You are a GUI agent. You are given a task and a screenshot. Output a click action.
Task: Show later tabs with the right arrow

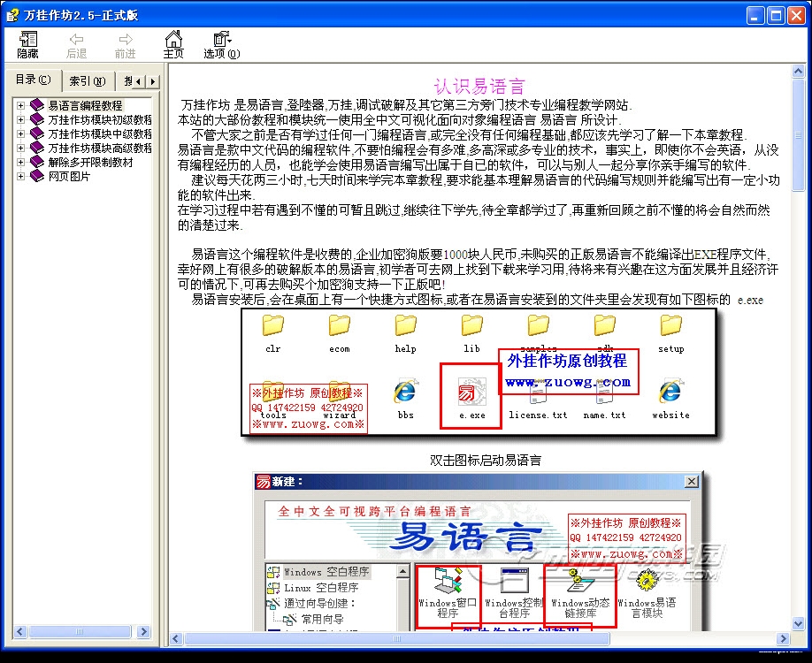(152, 81)
